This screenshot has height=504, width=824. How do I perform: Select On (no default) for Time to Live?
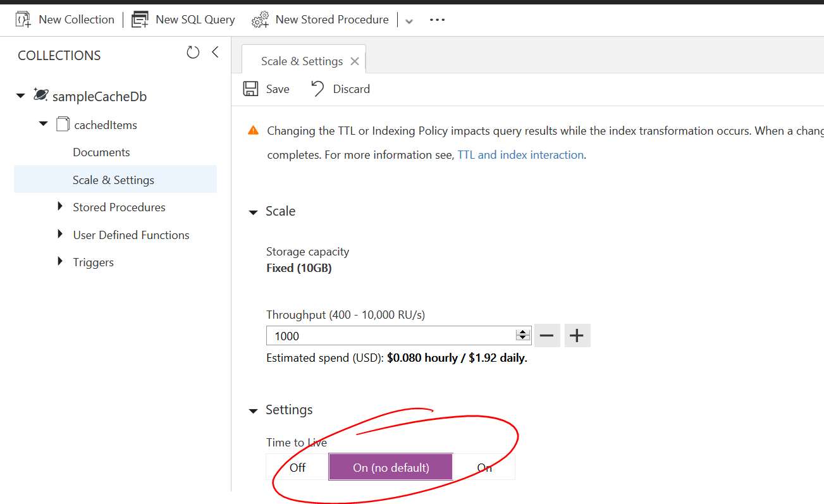[x=390, y=467]
